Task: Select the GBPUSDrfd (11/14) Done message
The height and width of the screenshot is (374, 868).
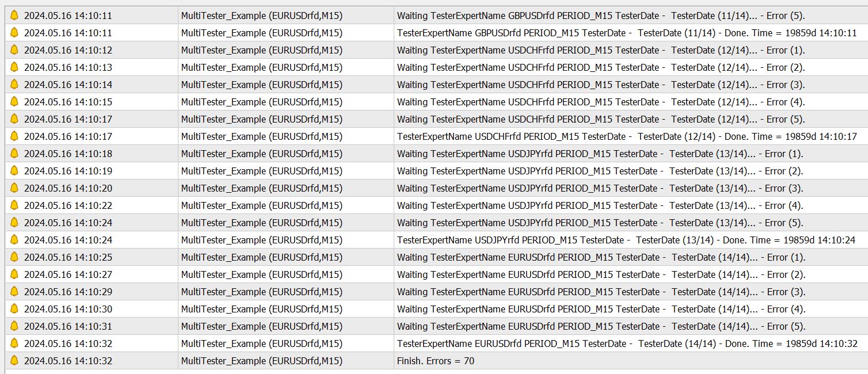Action: point(627,33)
